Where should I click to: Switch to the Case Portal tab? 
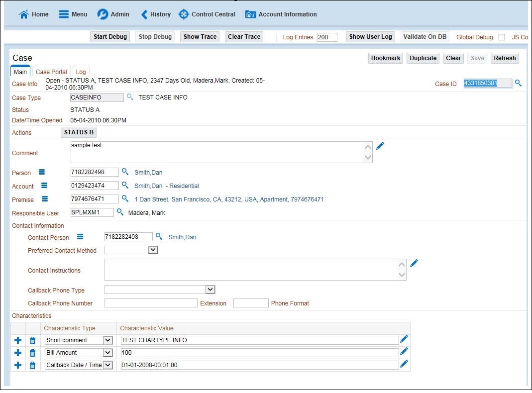(x=51, y=72)
